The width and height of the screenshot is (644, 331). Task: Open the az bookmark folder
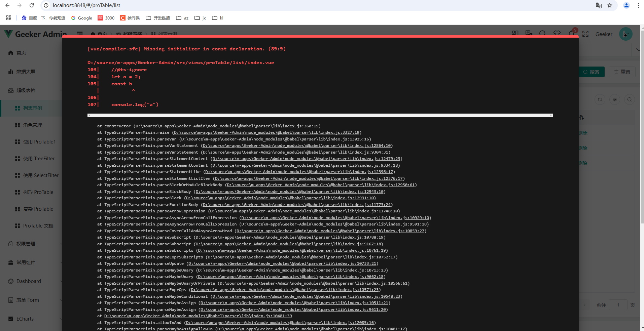[x=182, y=18]
